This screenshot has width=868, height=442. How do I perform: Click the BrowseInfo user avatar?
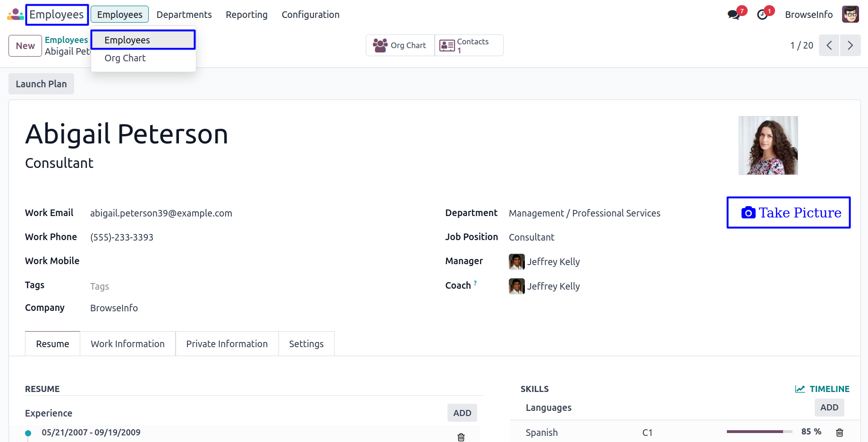850,15
